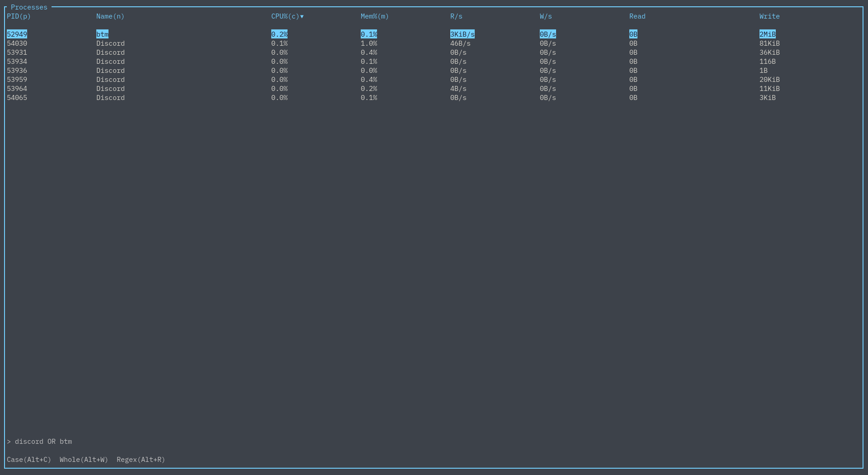Click the Read column header
868x475 pixels.
637,16
